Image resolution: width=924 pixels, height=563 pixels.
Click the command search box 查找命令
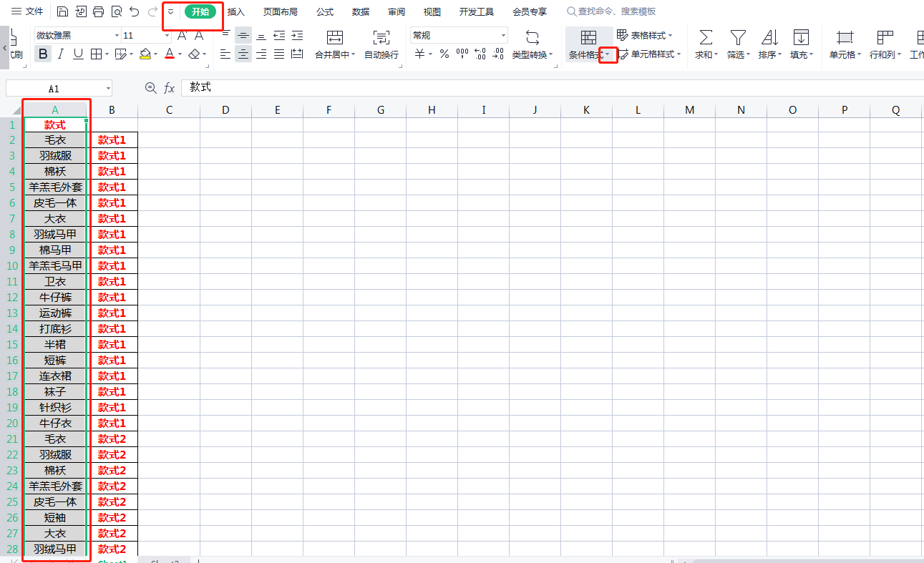(x=611, y=11)
